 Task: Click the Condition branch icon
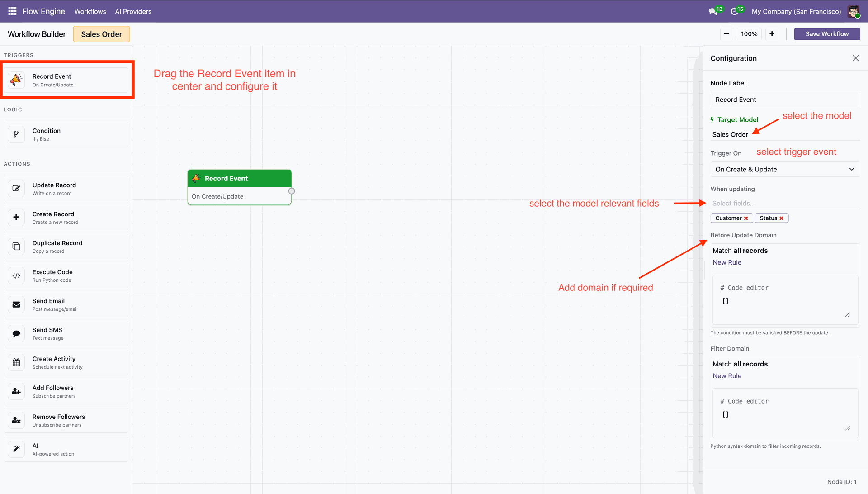click(x=16, y=134)
